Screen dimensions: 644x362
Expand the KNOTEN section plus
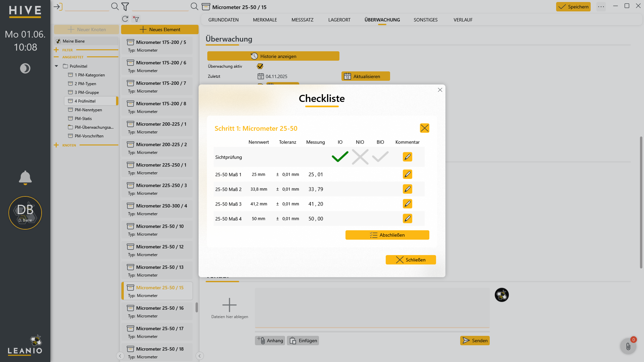[x=56, y=145]
